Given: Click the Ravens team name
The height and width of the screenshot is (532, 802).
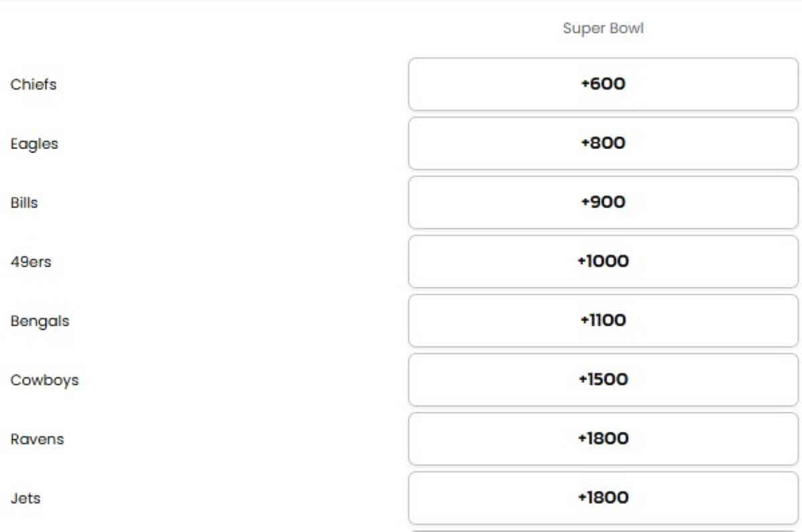Looking at the screenshot, I should (37, 439).
